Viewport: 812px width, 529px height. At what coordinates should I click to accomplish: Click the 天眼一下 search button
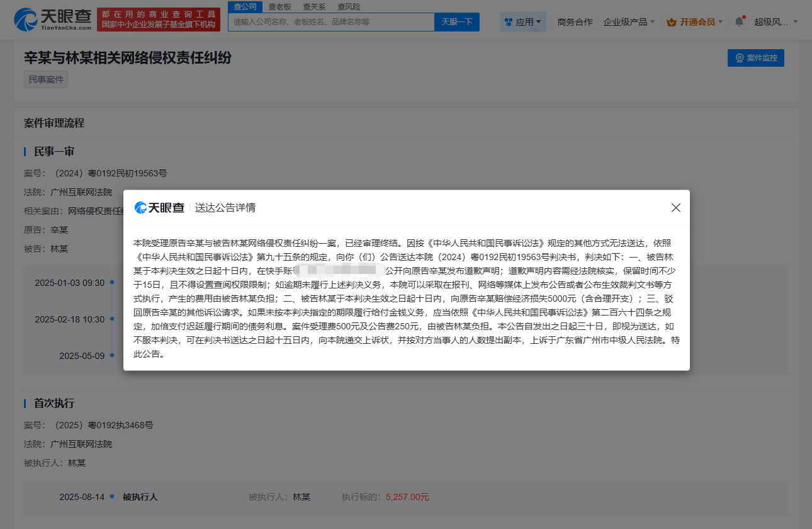click(x=458, y=21)
